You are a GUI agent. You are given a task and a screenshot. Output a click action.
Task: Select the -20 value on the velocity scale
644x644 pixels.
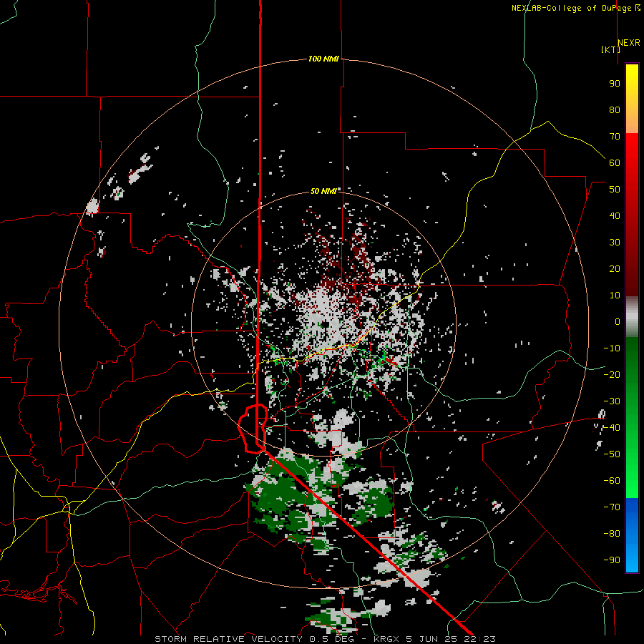(x=612, y=374)
